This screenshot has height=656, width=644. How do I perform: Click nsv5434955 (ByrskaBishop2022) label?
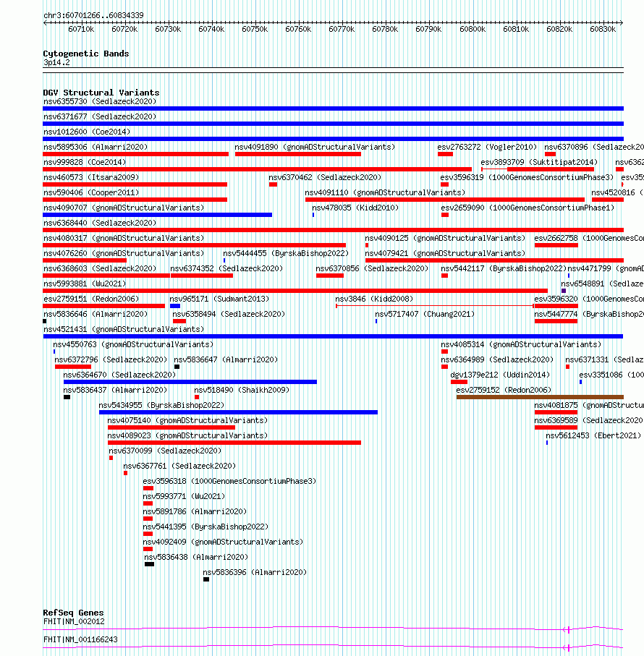pyautogui.click(x=161, y=406)
